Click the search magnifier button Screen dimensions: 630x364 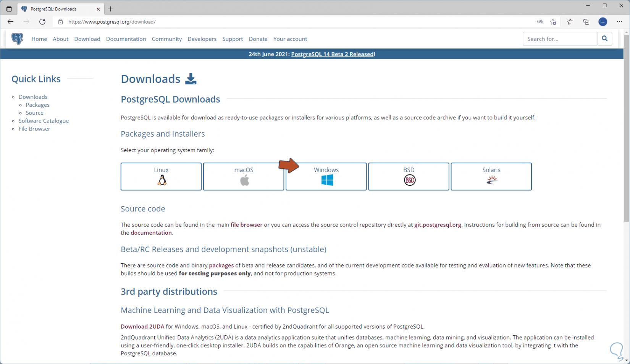click(604, 39)
